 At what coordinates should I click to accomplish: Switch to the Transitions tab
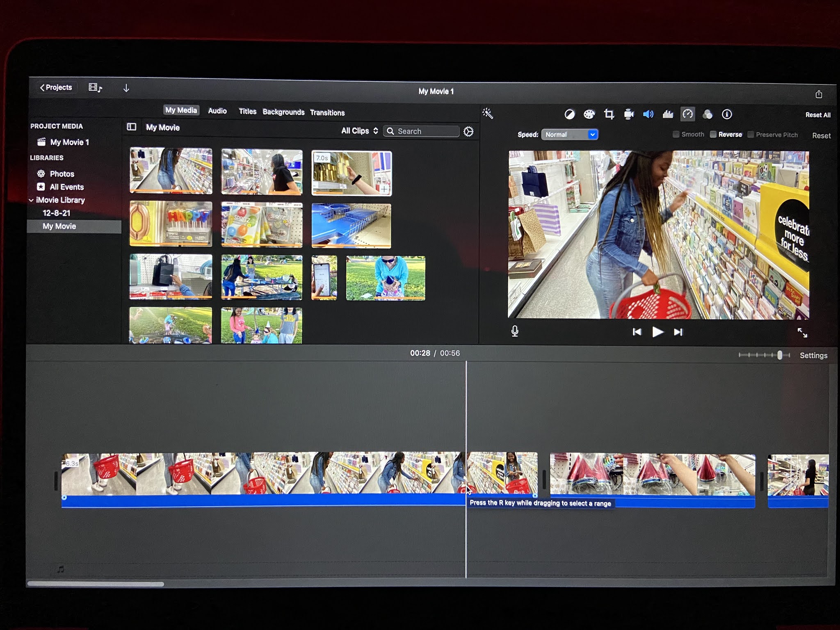[327, 112]
